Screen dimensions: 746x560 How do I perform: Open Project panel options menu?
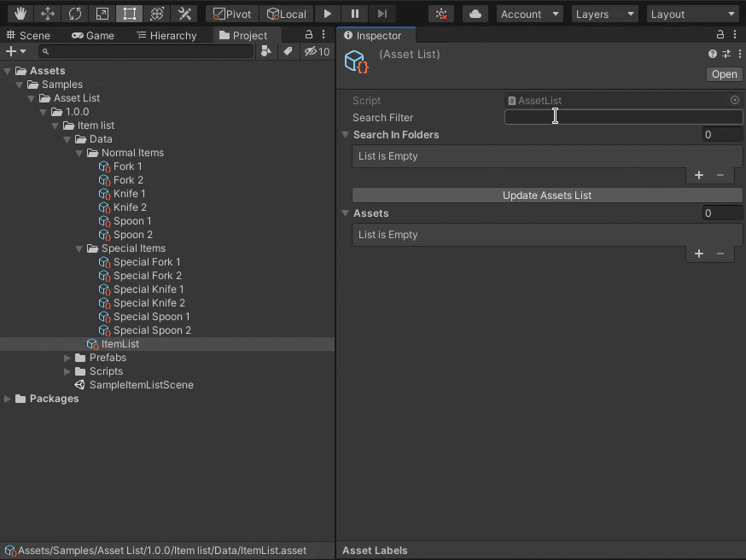323,34
